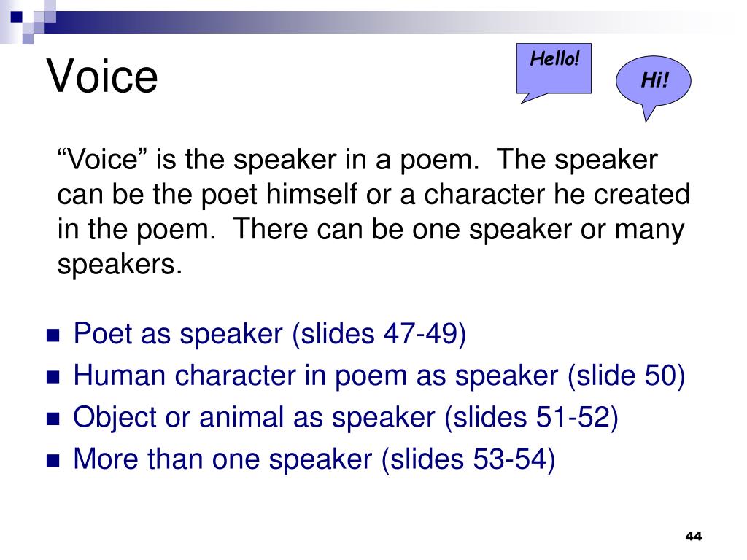Click the bullet before "Poet as speaker"

pyautogui.click(x=53, y=336)
